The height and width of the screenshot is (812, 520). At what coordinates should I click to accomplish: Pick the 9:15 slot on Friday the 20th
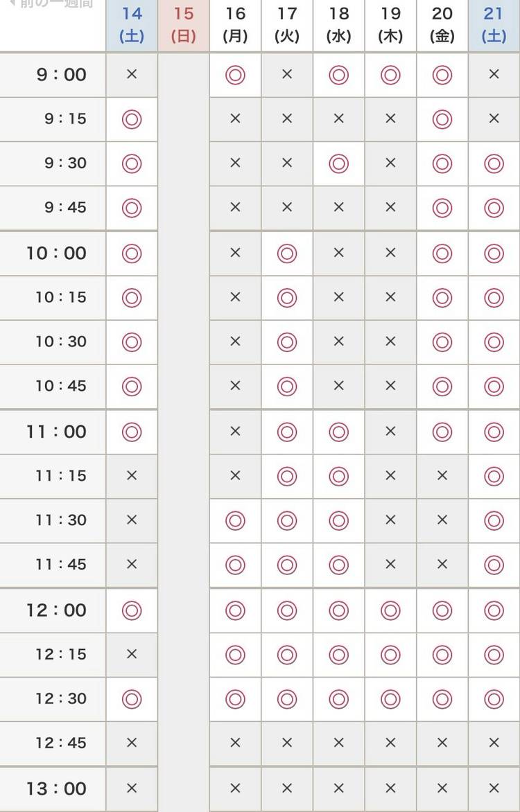[x=442, y=119]
